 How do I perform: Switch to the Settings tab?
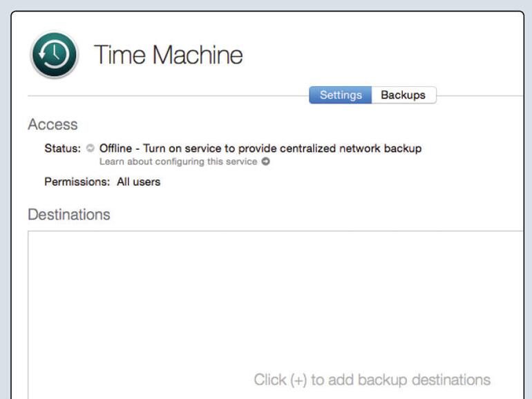pyautogui.click(x=341, y=95)
